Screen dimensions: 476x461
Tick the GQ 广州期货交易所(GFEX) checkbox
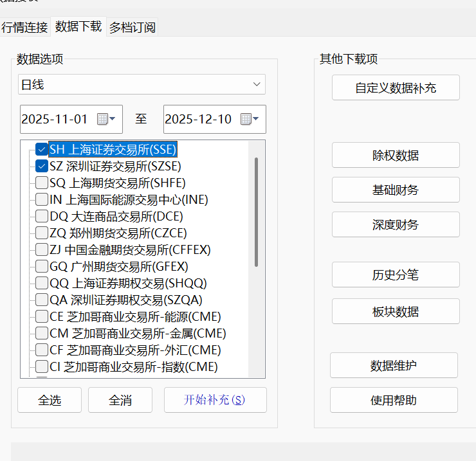point(42,266)
